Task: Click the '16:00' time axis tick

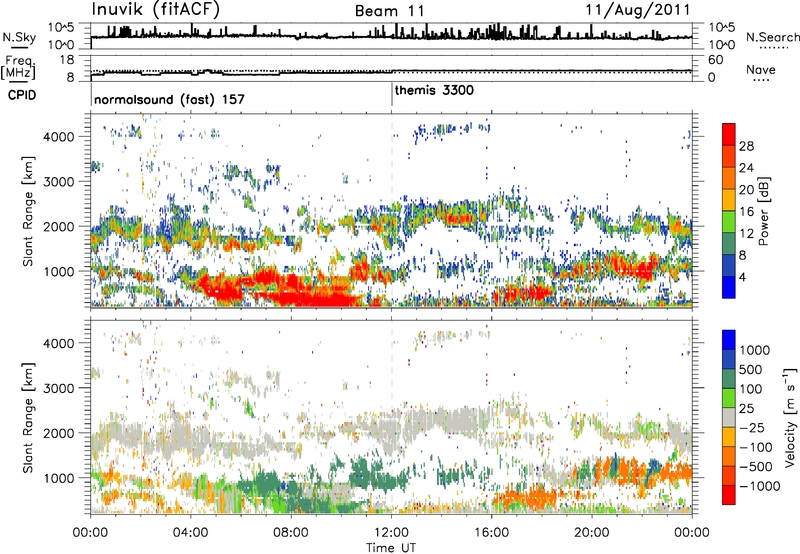Action: coord(491,533)
